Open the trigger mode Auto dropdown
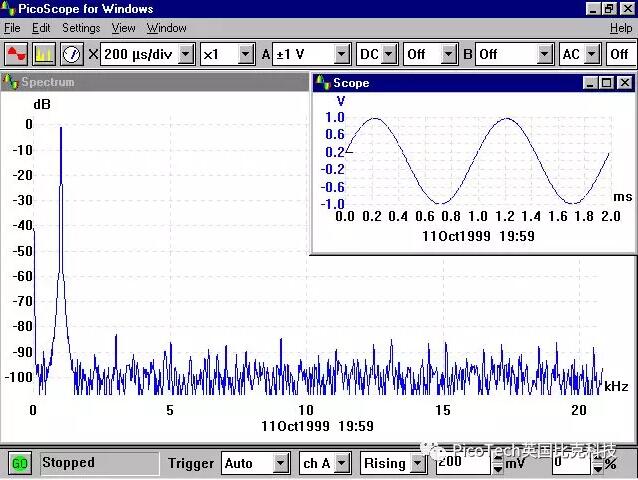This screenshot has height=480, width=638. (281, 463)
